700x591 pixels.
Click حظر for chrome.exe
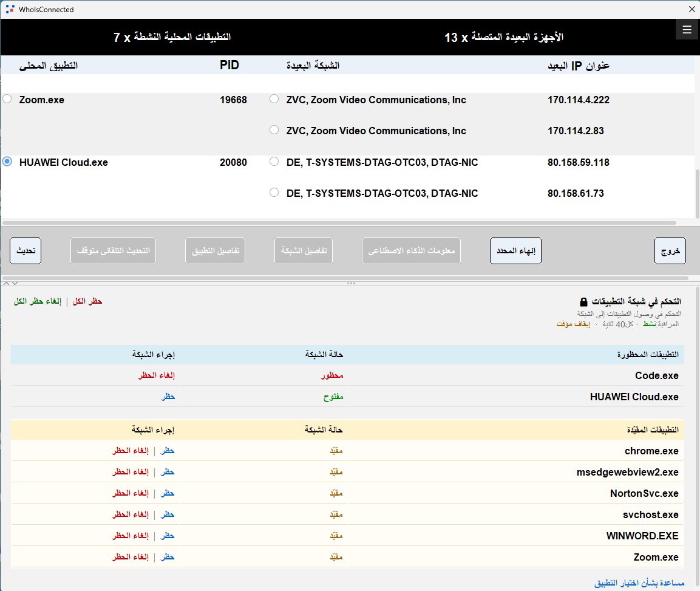[x=168, y=451]
